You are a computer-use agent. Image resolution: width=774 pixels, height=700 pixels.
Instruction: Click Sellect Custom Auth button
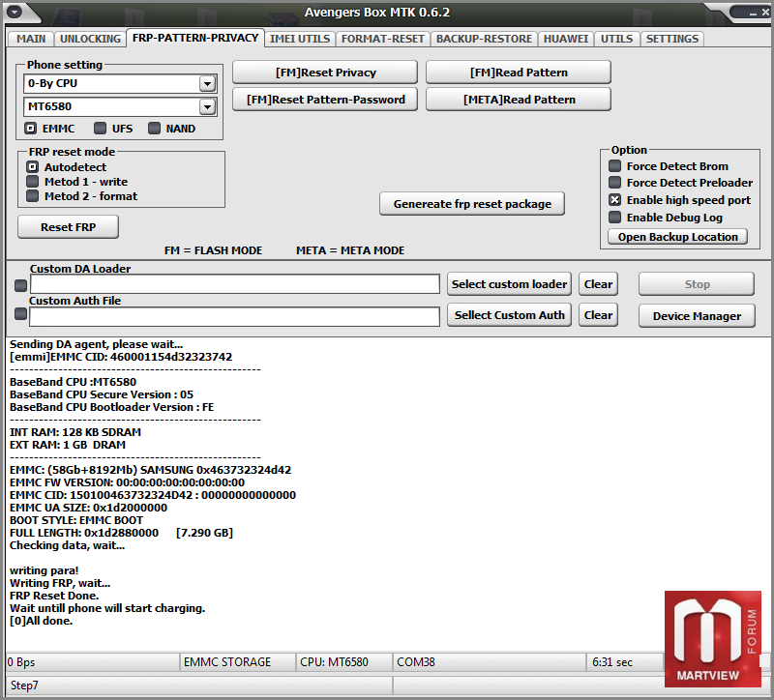point(509,315)
